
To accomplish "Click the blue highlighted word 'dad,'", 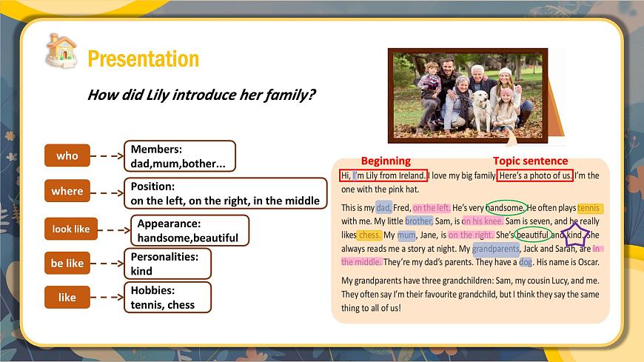I will (x=383, y=207).
